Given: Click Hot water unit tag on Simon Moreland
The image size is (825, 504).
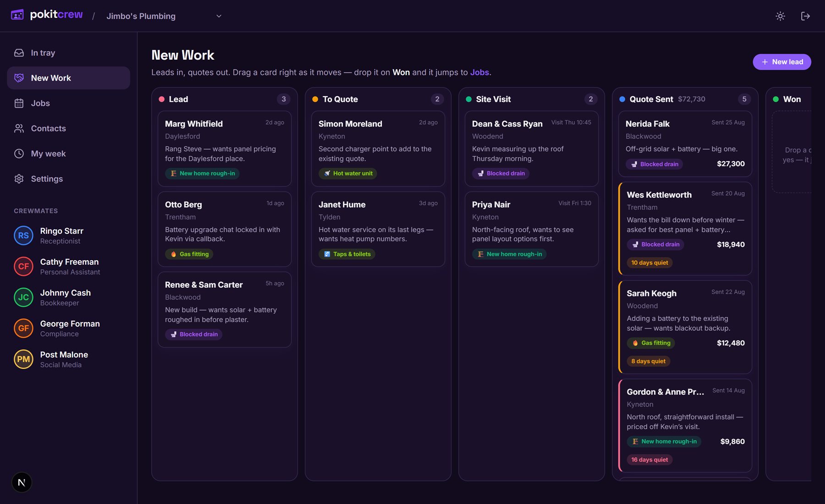Looking at the screenshot, I should [x=348, y=173].
